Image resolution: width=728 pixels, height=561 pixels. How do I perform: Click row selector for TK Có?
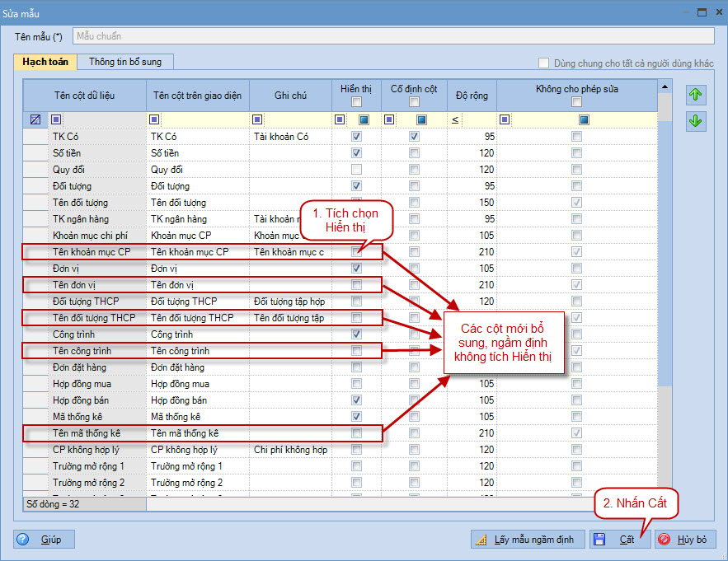click(35, 137)
